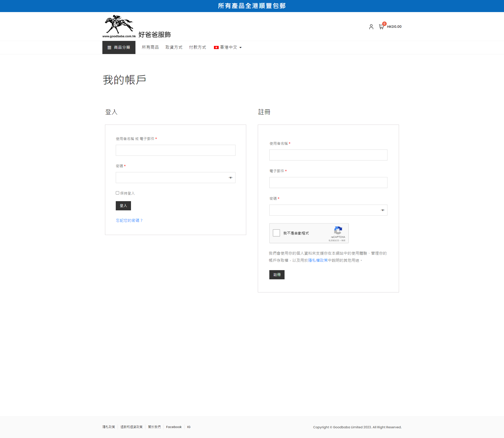Image resolution: width=504 pixels, height=438 pixels.
Task: Click the reCAPTCHA logo
Action: click(x=338, y=231)
